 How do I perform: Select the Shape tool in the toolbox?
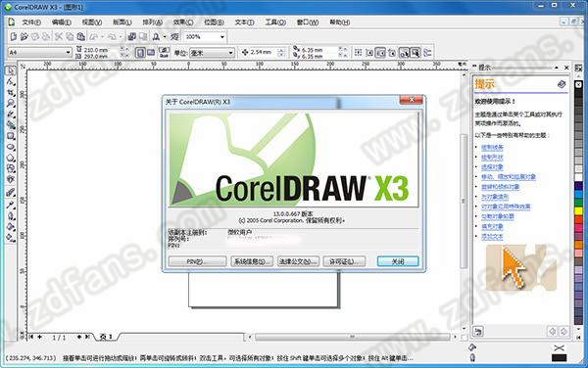(11, 81)
